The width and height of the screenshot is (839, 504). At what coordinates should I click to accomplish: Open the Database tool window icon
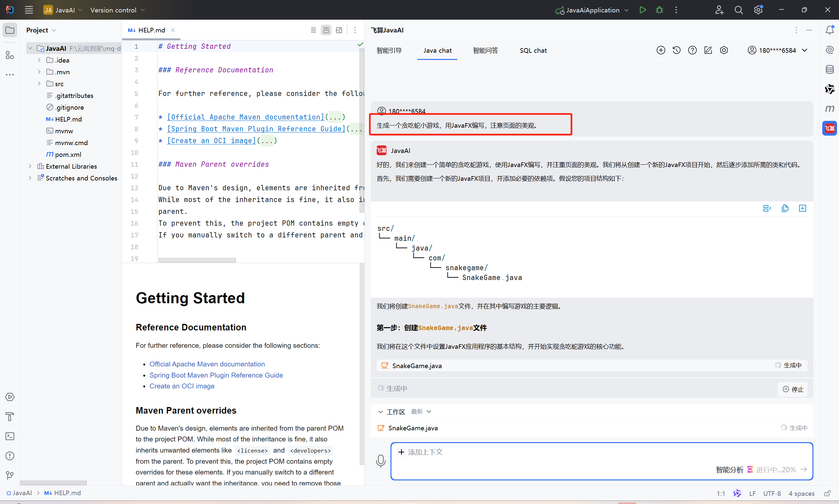click(x=829, y=70)
